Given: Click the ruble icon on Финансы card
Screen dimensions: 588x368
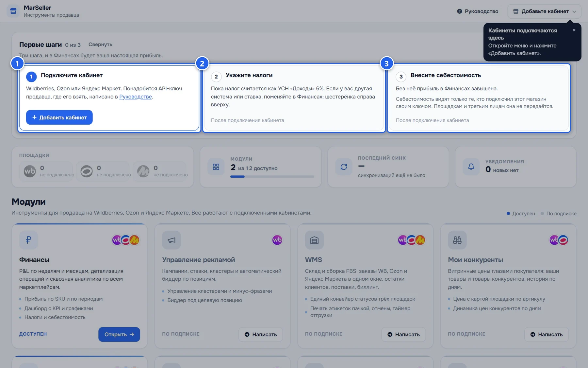Looking at the screenshot, I should tap(28, 240).
